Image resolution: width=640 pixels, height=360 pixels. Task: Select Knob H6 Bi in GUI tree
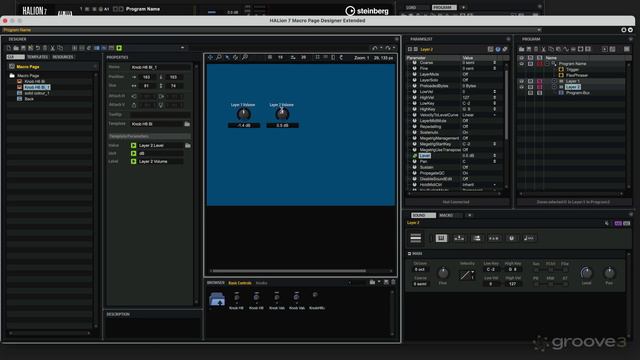tap(35, 81)
